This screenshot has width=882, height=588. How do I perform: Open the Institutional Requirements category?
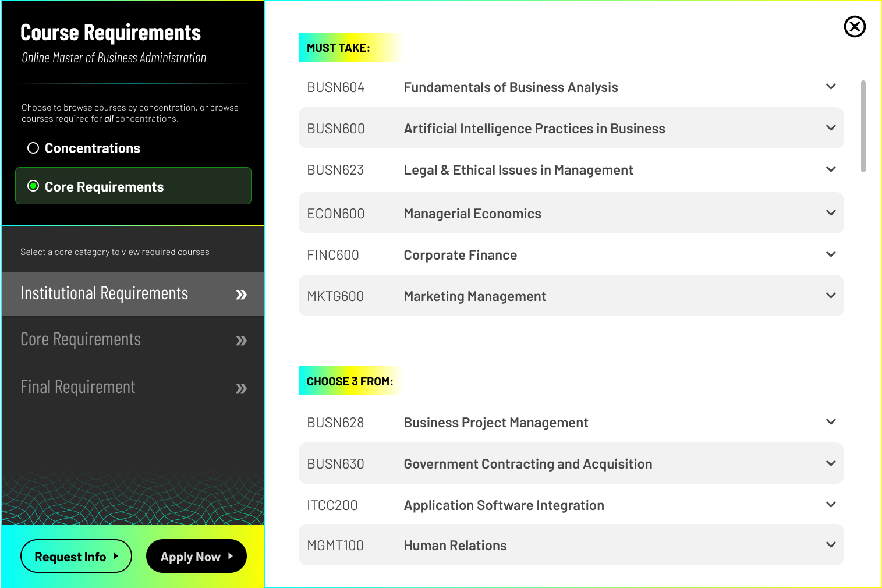(x=104, y=294)
